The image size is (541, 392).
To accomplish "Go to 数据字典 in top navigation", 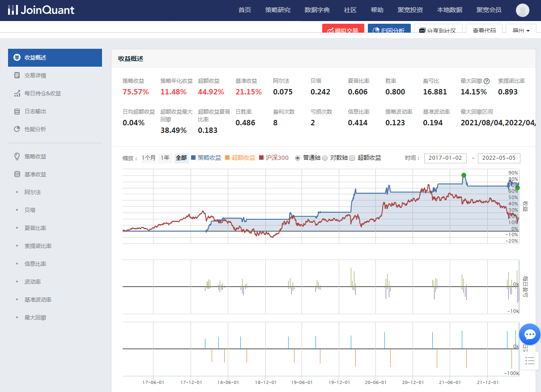I will (x=317, y=10).
